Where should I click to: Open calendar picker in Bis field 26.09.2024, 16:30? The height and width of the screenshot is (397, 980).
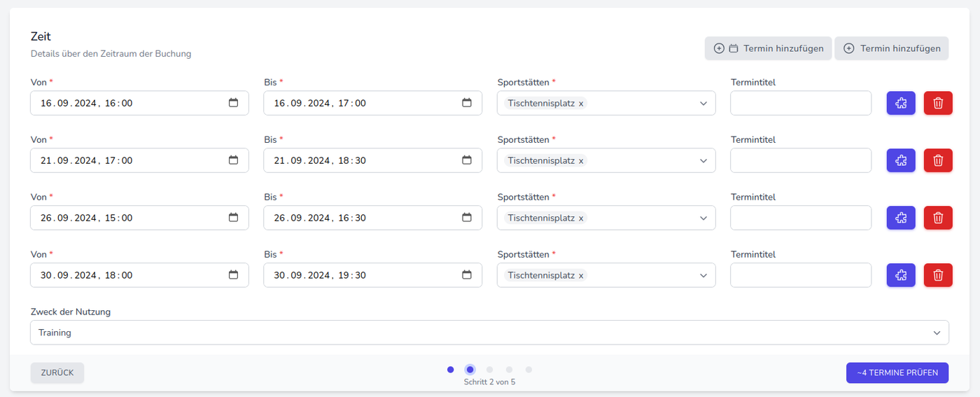(x=467, y=218)
